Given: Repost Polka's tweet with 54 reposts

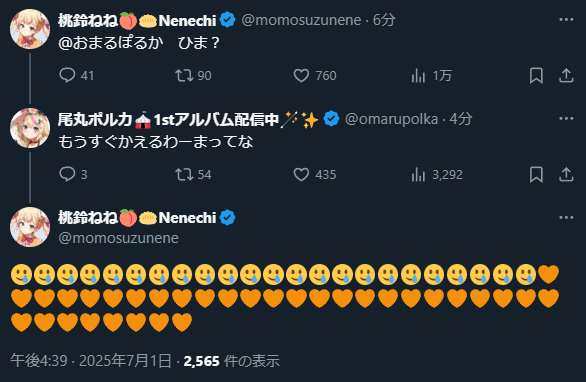Looking at the screenshot, I should [x=193, y=174].
